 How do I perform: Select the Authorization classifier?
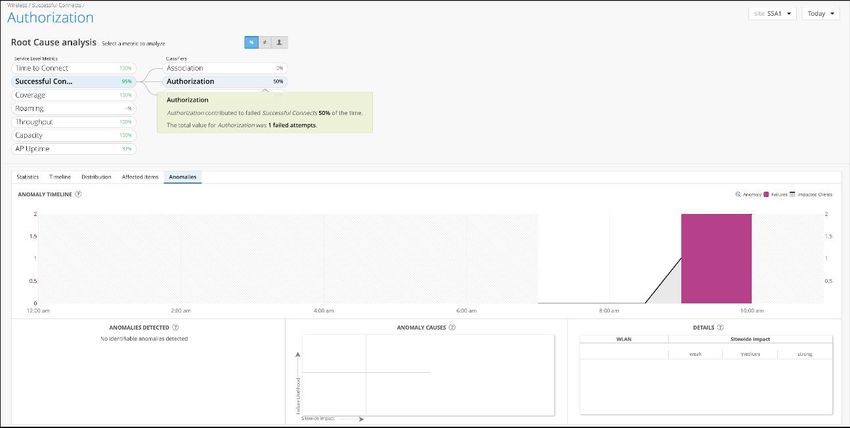tap(225, 81)
